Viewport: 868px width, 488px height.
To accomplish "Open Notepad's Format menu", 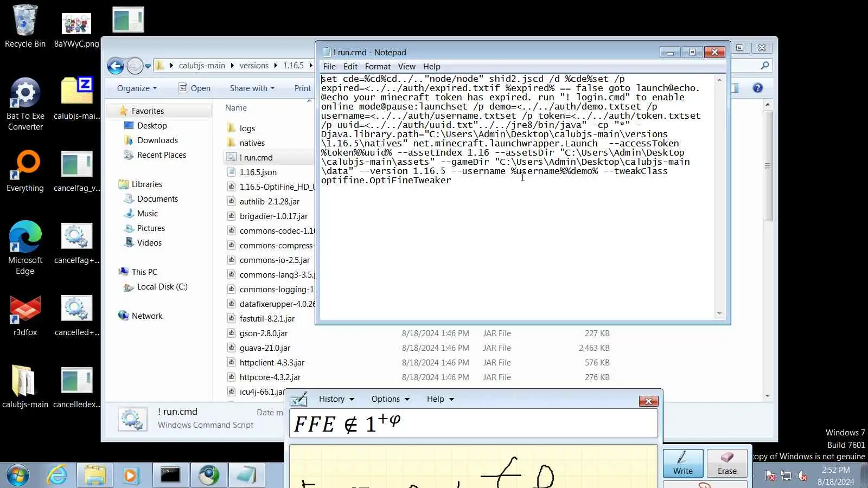I will (378, 67).
